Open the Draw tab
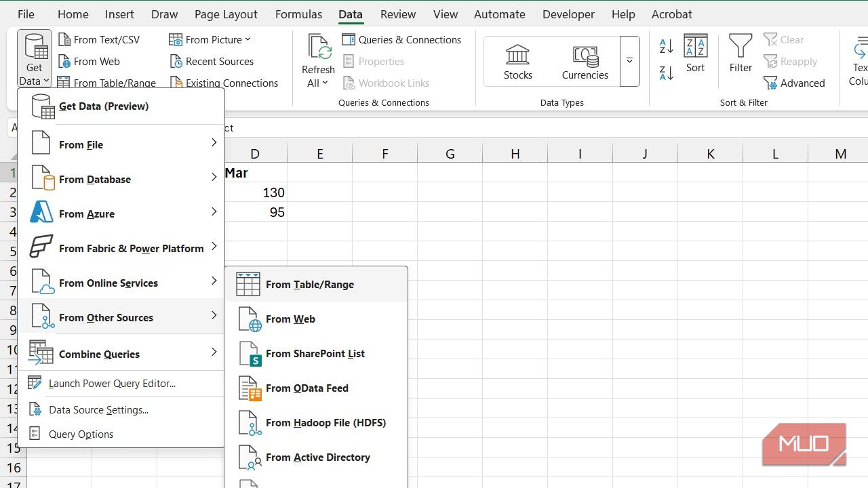The width and height of the screenshot is (868, 488). click(164, 14)
